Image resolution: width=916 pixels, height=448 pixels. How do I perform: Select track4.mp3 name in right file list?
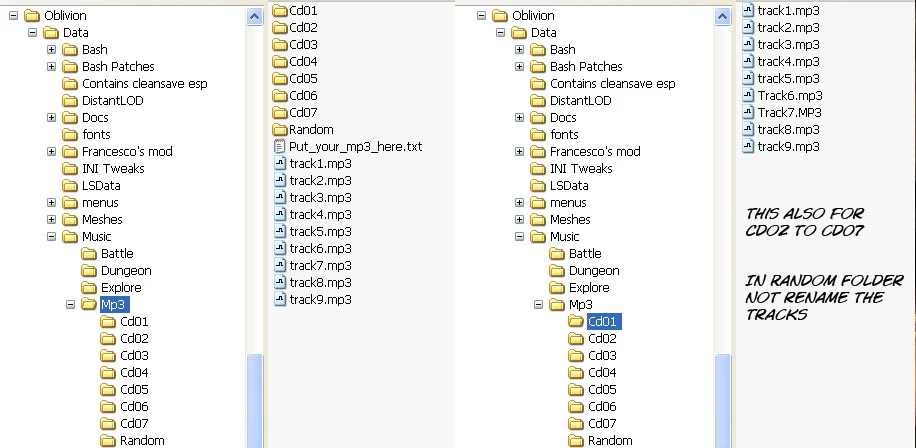[x=789, y=61]
